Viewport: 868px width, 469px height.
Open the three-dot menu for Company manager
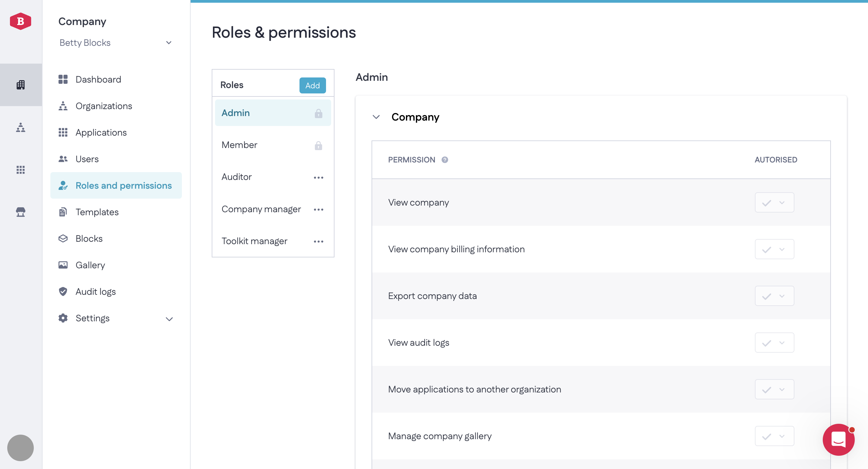tap(318, 209)
